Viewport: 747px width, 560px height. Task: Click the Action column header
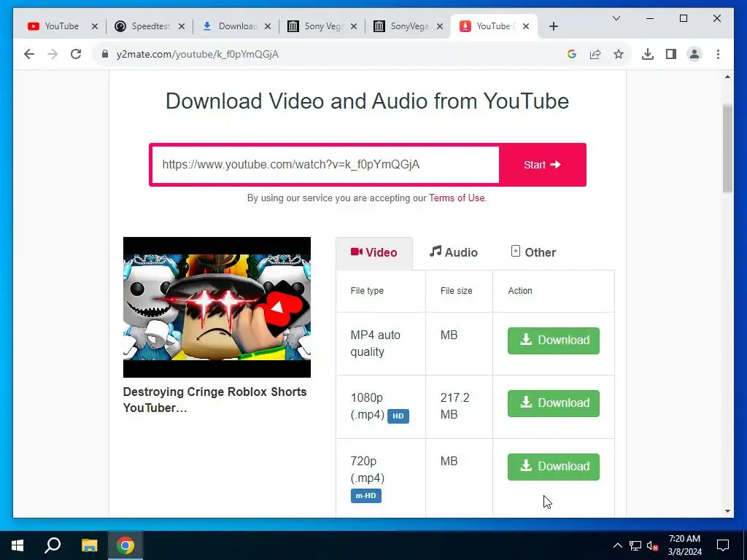(x=519, y=290)
